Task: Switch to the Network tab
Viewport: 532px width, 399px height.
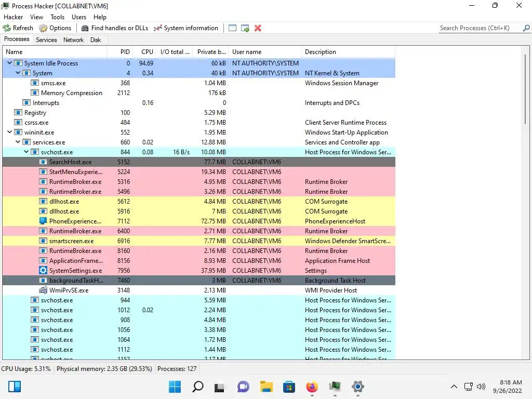Action: (73, 39)
